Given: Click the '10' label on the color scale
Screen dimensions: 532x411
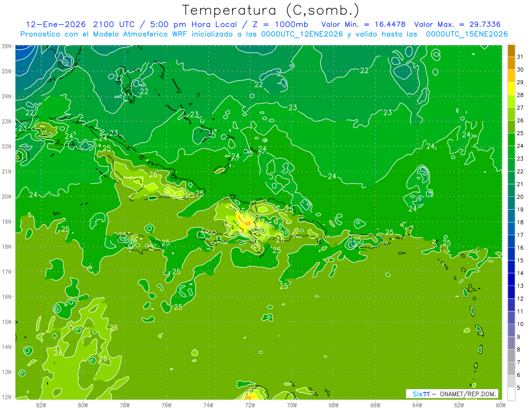Looking at the screenshot, I should (520, 324).
